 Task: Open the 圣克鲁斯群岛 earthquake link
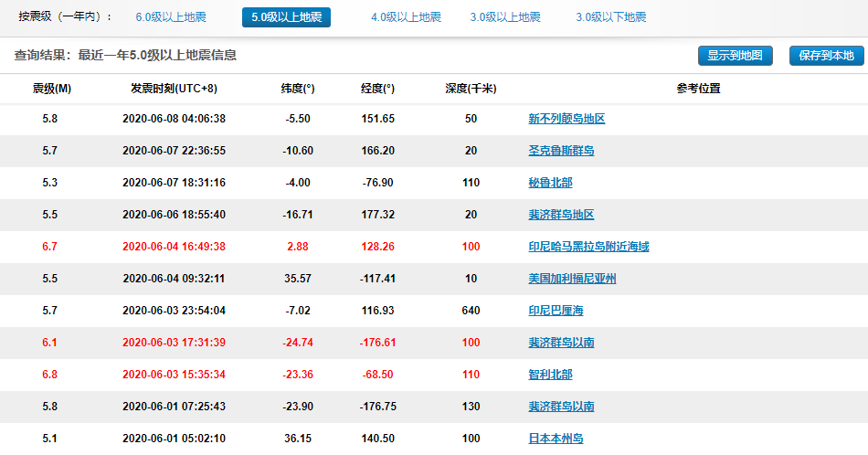click(x=561, y=151)
